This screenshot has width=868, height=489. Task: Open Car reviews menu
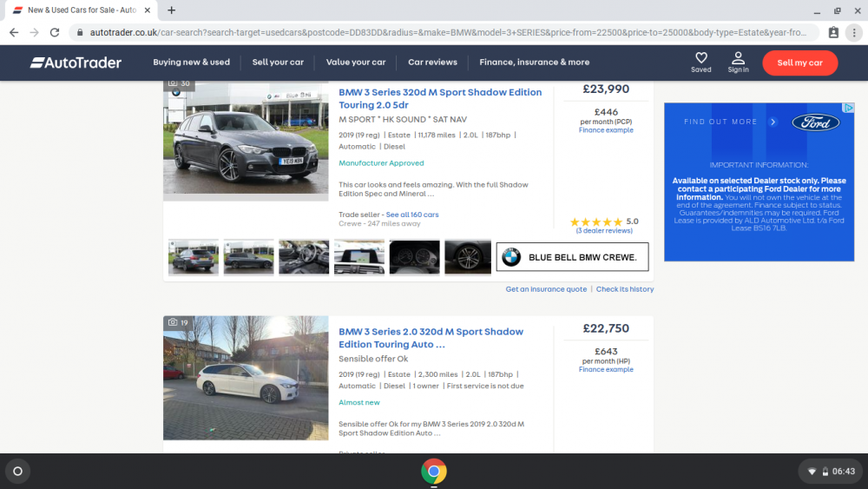tap(432, 62)
